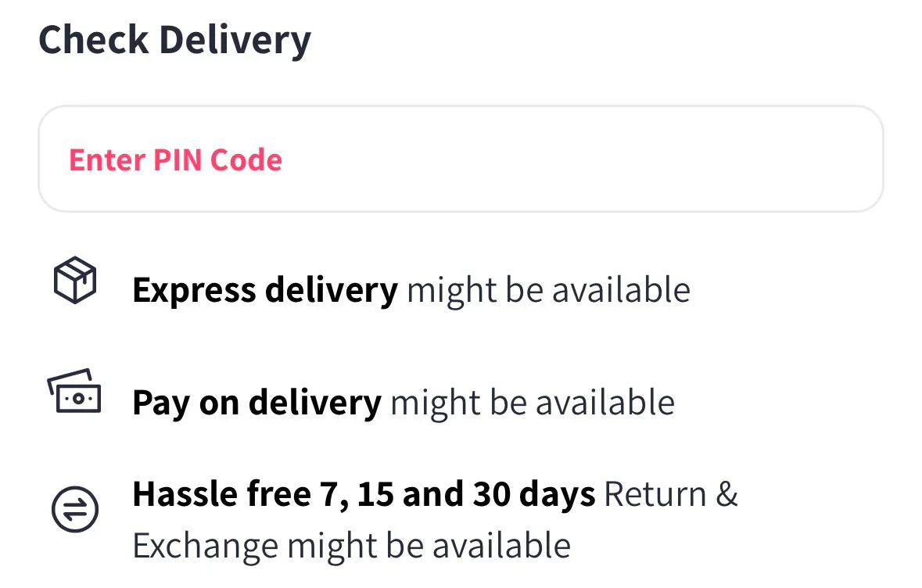The image size is (922, 588).
Task: Click the 'Exchange might be available' line
Action: coord(351,545)
